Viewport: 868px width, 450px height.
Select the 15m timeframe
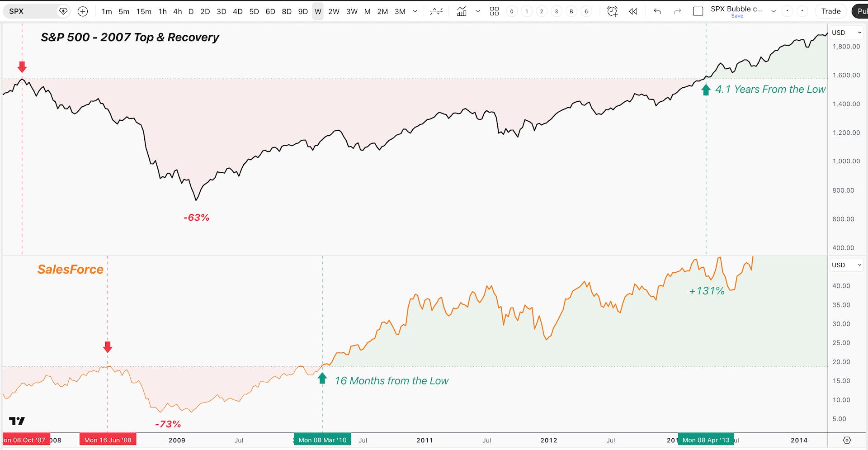[x=144, y=11]
